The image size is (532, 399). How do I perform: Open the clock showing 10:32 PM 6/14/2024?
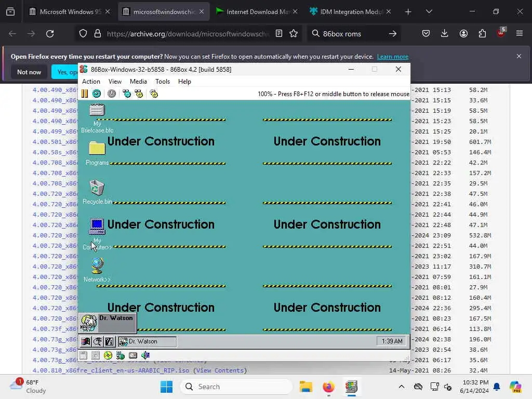pyautogui.click(x=474, y=387)
